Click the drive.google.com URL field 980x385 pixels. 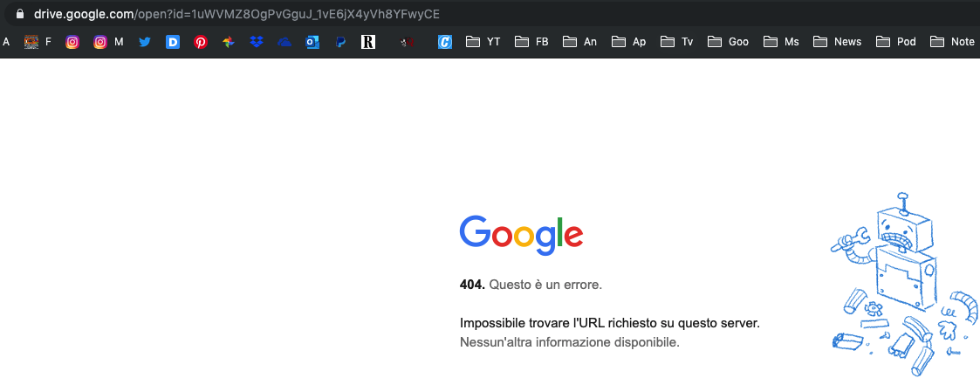coord(236,13)
